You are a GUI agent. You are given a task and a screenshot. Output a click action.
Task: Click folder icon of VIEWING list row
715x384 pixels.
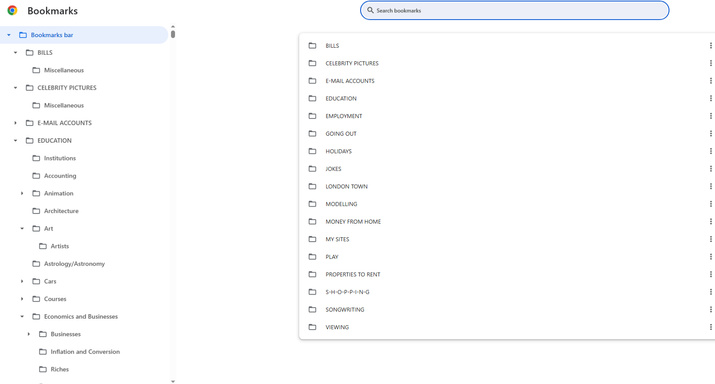tap(312, 327)
